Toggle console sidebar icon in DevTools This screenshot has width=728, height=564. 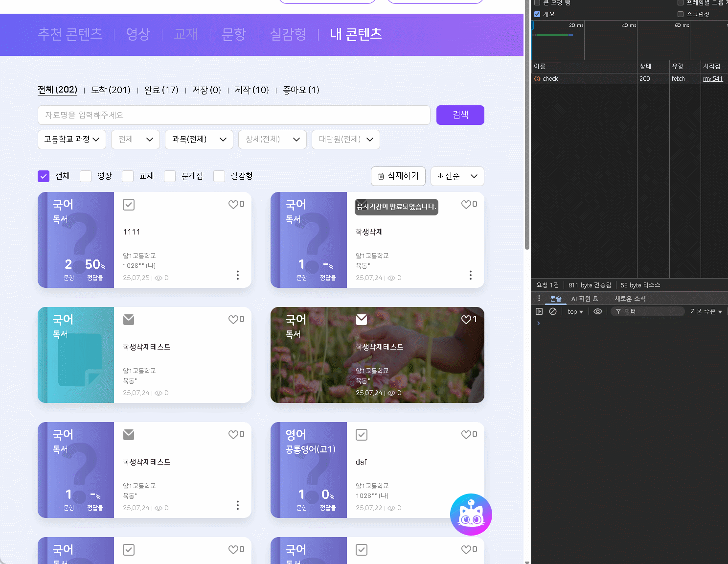[x=539, y=311]
